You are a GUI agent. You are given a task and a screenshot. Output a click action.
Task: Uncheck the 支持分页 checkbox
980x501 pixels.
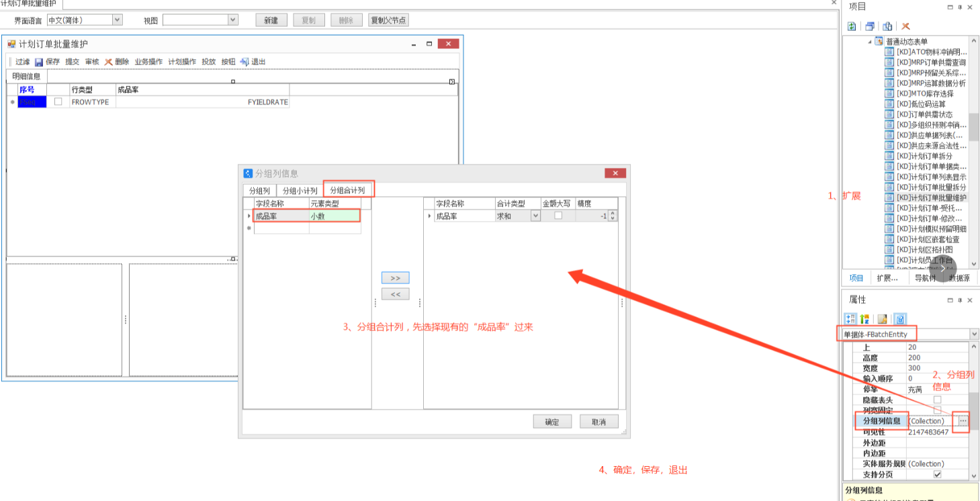[x=937, y=474]
